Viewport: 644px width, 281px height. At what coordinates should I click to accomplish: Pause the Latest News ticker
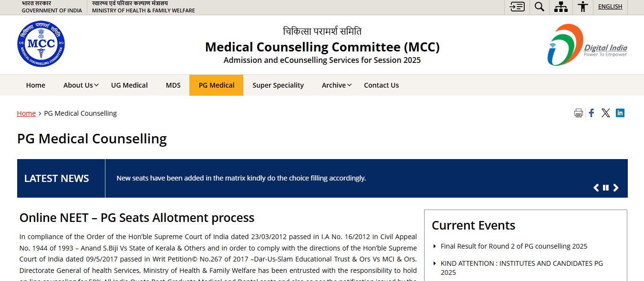606,188
